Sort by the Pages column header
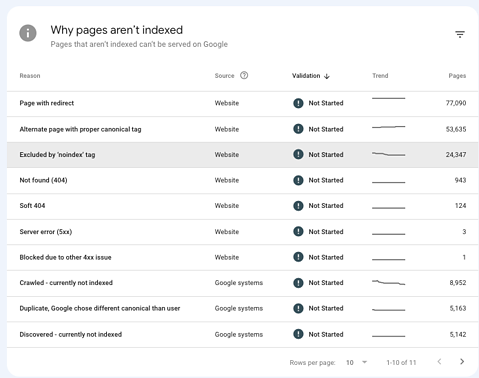 coord(457,76)
